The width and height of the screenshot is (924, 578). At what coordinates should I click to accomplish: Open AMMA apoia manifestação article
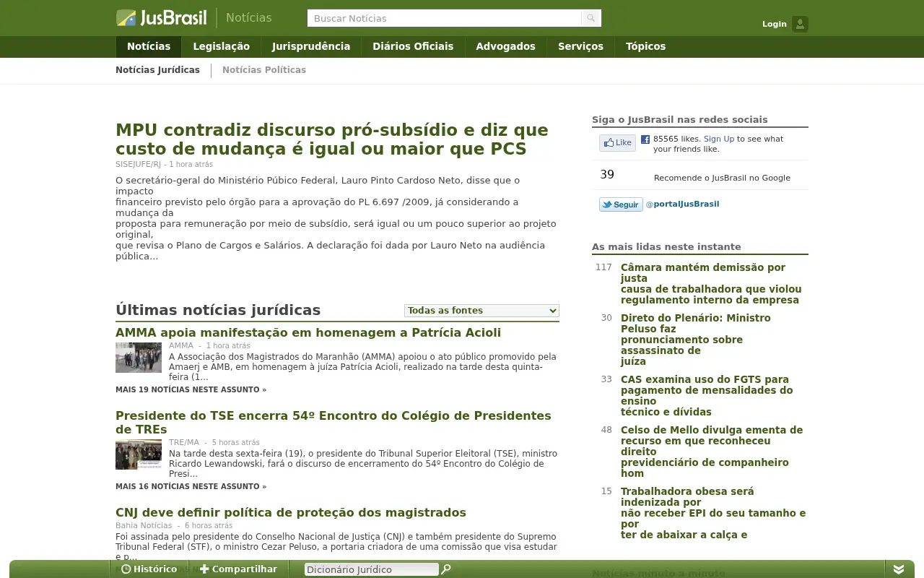(x=308, y=332)
